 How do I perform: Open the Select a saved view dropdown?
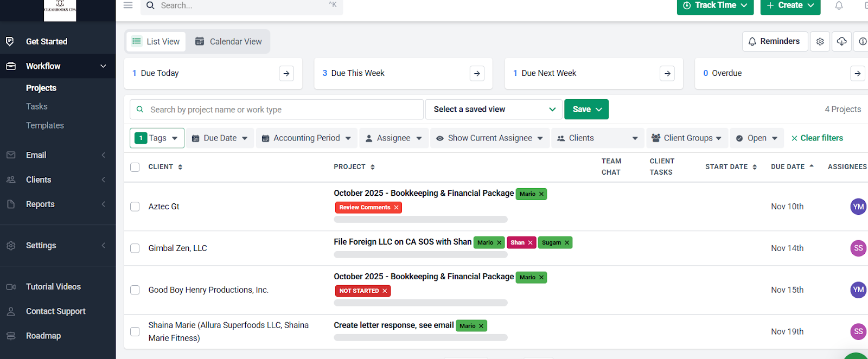pos(494,110)
